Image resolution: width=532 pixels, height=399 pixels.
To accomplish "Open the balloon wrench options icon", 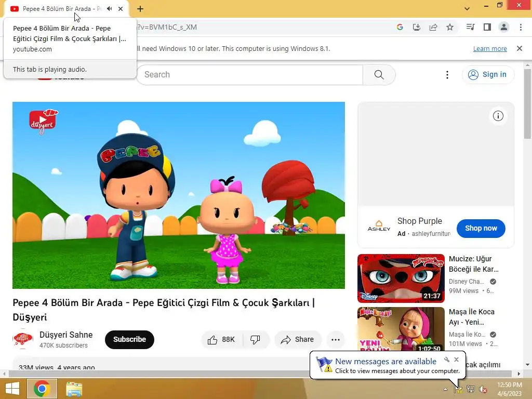I will [x=447, y=360].
